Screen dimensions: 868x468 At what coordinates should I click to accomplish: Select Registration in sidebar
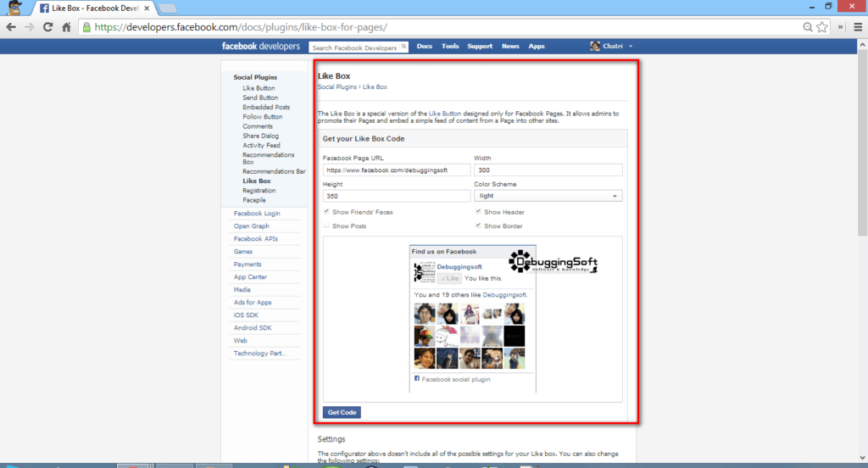point(259,191)
